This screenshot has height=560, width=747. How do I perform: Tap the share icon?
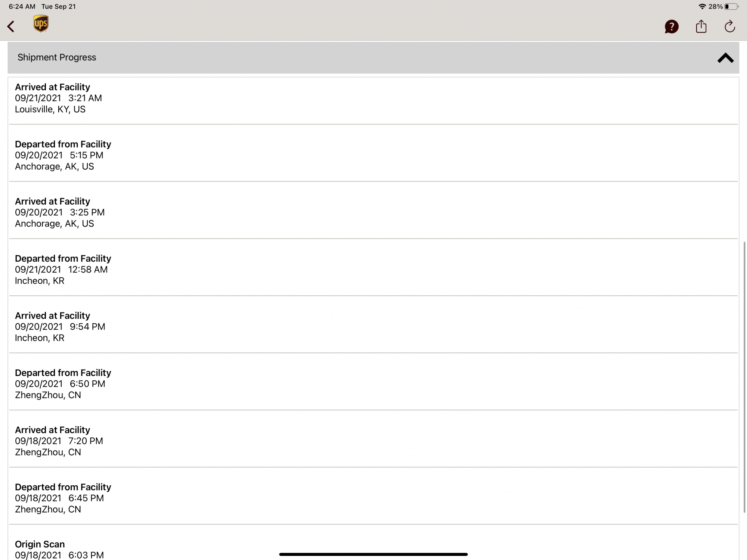pos(701,26)
